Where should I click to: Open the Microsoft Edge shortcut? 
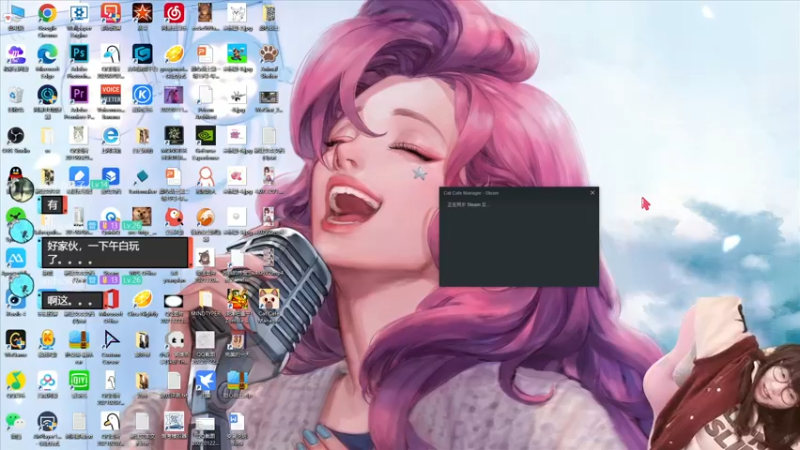coord(47,54)
